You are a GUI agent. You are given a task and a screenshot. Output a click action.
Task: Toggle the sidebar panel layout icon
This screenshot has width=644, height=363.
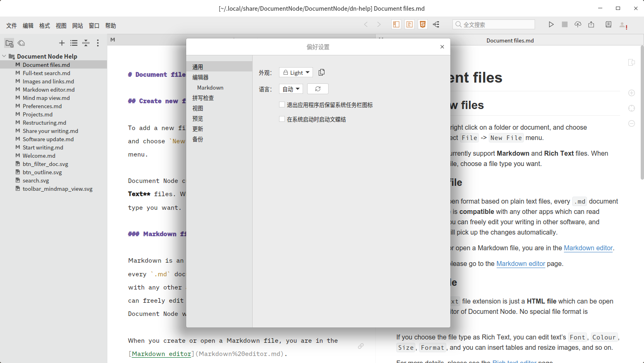point(396,25)
